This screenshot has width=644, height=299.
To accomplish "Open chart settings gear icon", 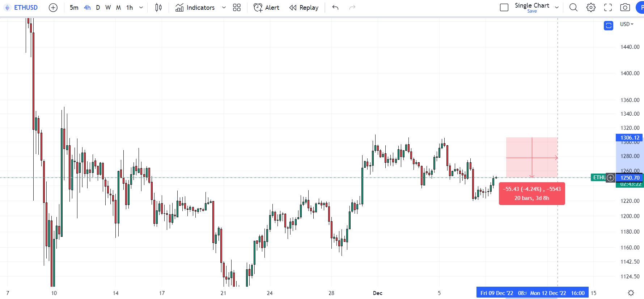I will click(591, 8).
